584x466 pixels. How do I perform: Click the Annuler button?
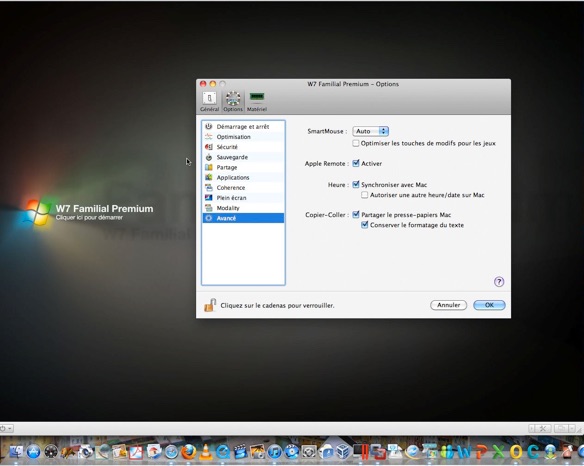click(448, 305)
